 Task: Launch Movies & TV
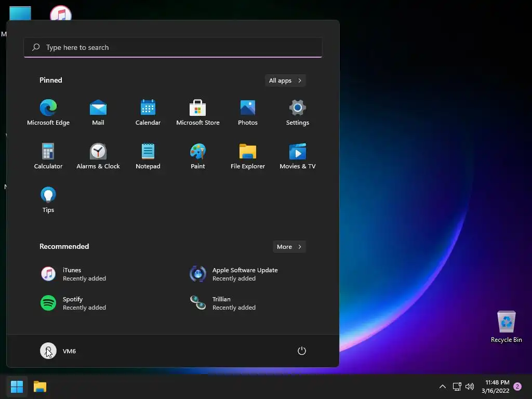tap(298, 156)
